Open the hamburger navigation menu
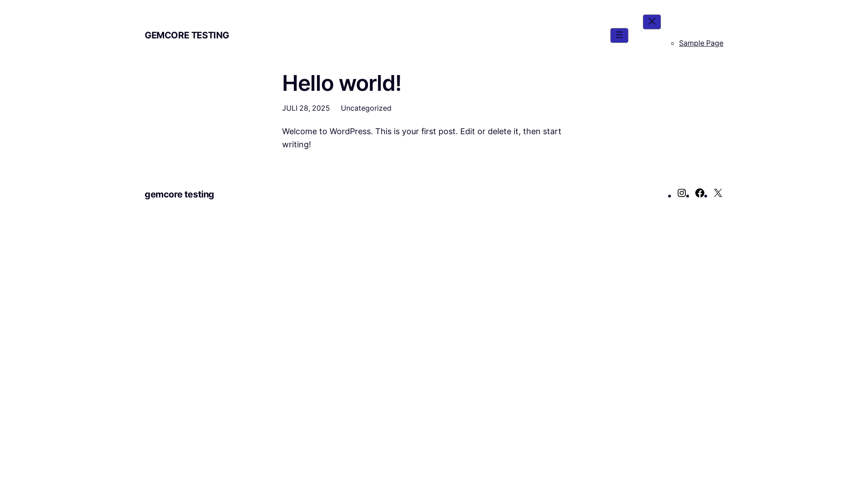Screen dimensions: 868x488 [619, 35]
